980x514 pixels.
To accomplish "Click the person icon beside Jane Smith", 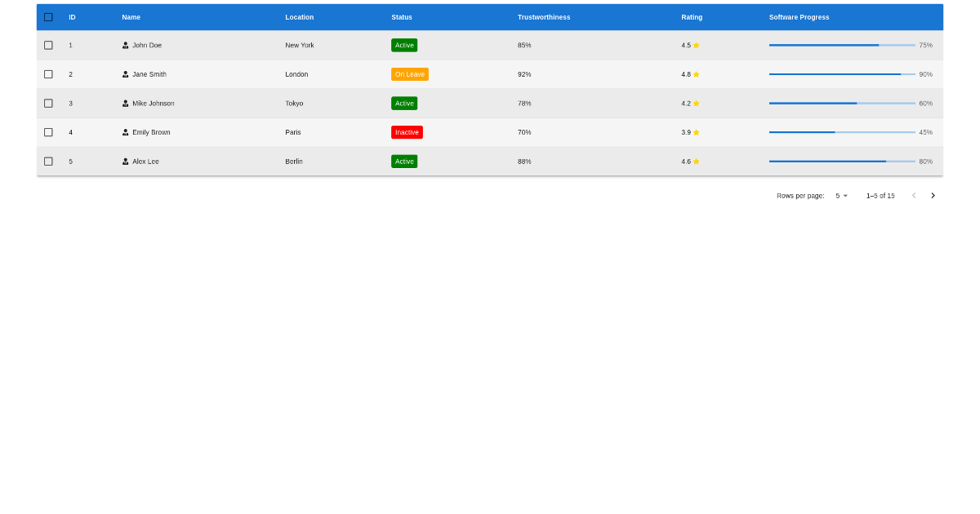I will tap(127, 74).
